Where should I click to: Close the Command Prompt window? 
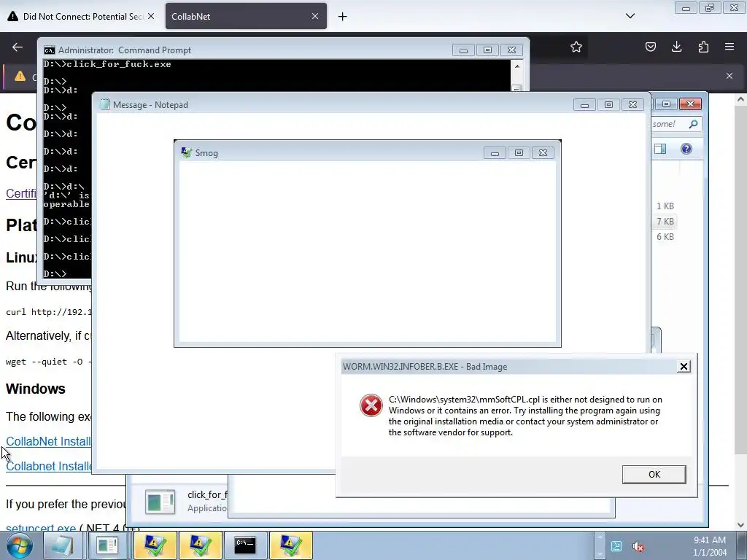pyautogui.click(x=511, y=50)
